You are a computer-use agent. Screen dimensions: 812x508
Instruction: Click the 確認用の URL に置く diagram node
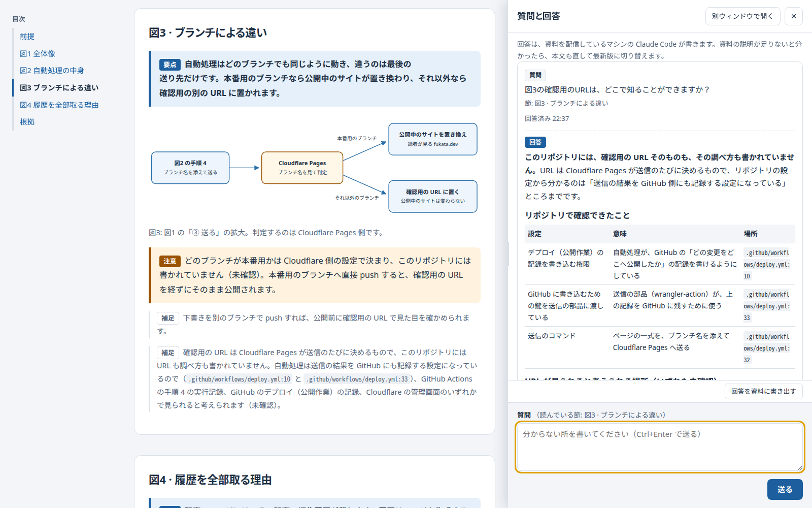(433, 197)
